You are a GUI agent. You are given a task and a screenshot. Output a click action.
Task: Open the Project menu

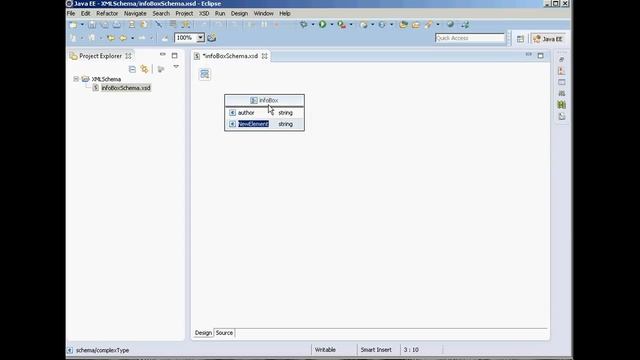click(x=184, y=13)
